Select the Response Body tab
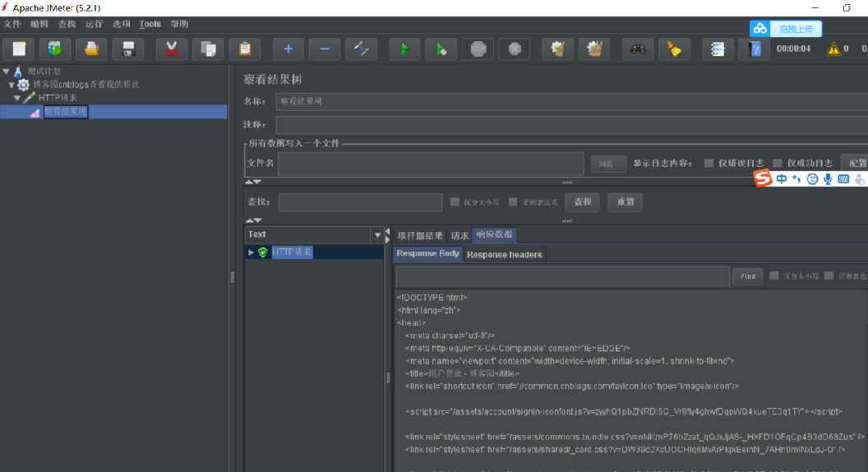868x472 pixels. pyautogui.click(x=427, y=254)
